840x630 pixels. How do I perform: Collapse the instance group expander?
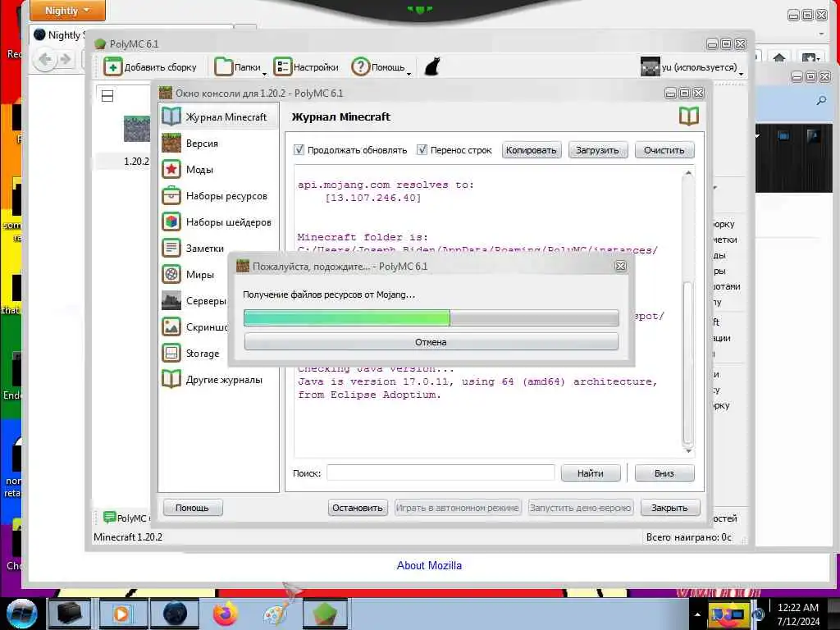(107, 96)
